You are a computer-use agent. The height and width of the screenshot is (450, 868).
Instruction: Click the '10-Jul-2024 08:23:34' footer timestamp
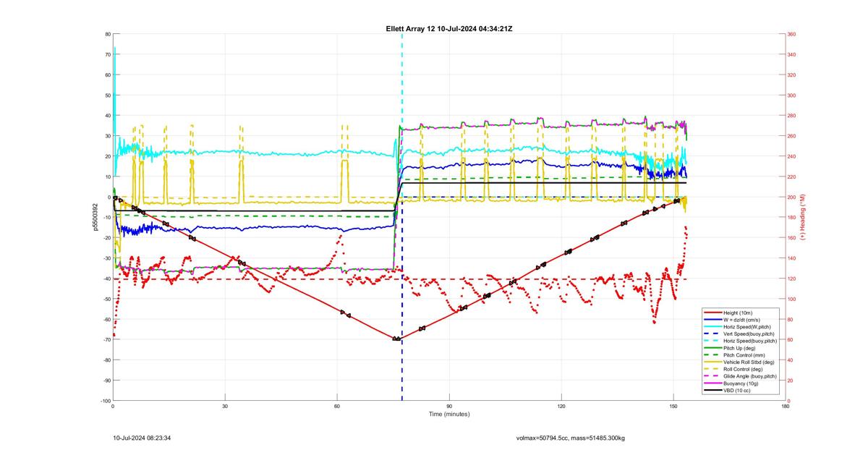pyautogui.click(x=142, y=438)
